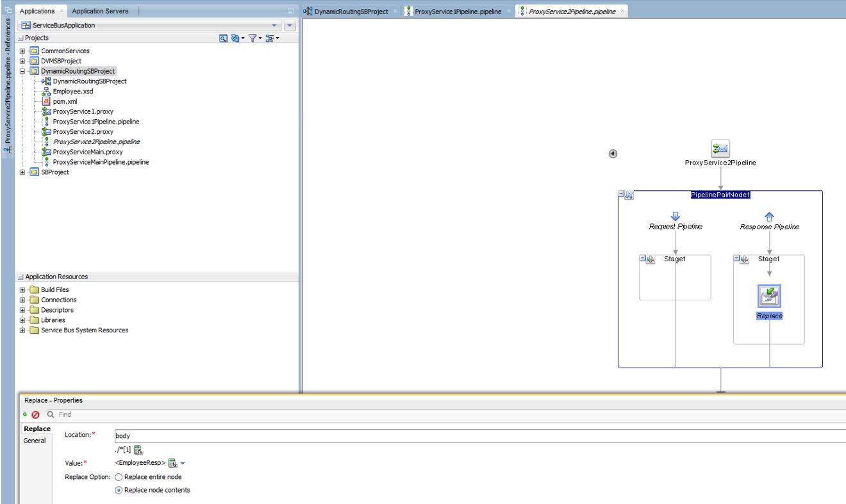Open the expression editor next to EmployeeResp
Viewport: 846px width, 504px height.
[172, 462]
